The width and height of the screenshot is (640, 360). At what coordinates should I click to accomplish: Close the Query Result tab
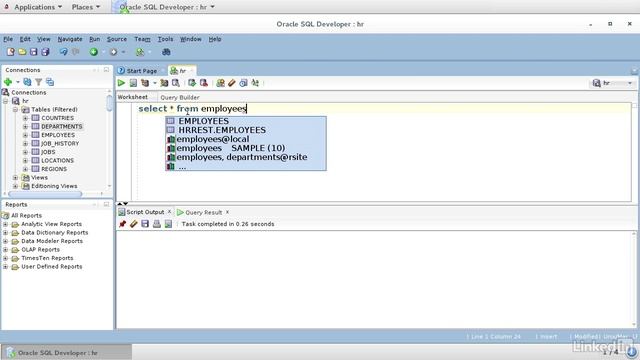227,212
